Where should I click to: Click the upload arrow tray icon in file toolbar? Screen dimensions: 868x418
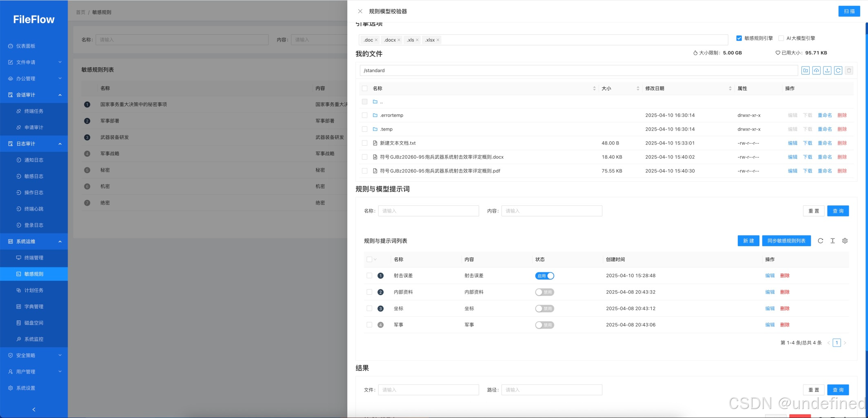(x=827, y=71)
